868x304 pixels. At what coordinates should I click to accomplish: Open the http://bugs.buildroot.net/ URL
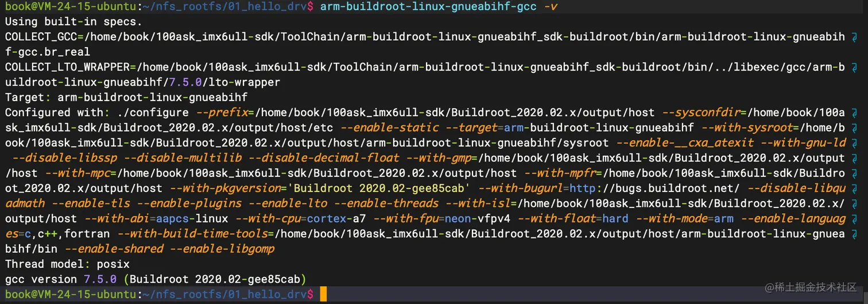click(654, 188)
